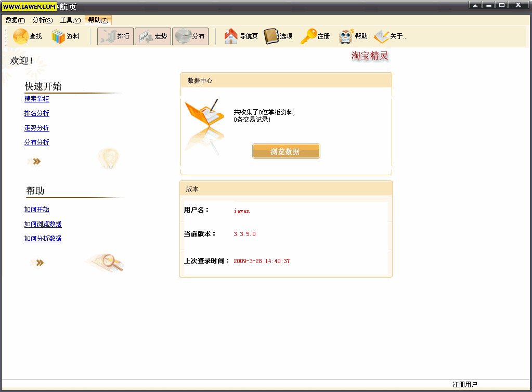
Task: Click the 注册 (Register) key icon
Action: click(x=308, y=36)
